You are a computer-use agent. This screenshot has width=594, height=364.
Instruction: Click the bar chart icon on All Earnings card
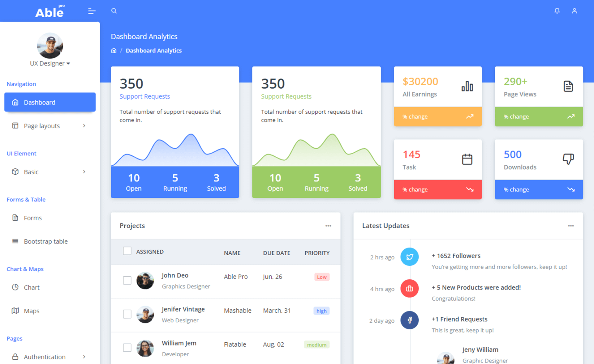pyautogui.click(x=467, y=86)
